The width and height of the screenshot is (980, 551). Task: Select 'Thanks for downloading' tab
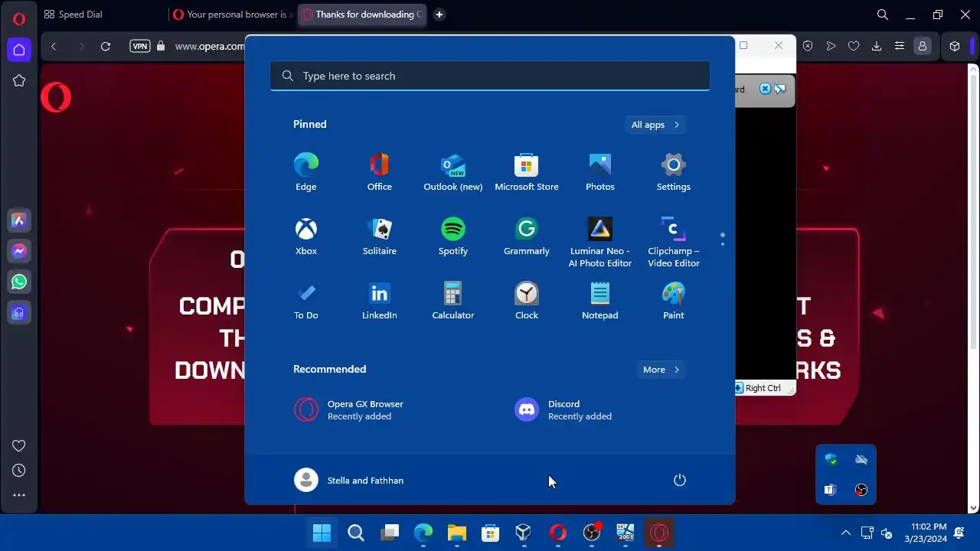click(362, 15)
